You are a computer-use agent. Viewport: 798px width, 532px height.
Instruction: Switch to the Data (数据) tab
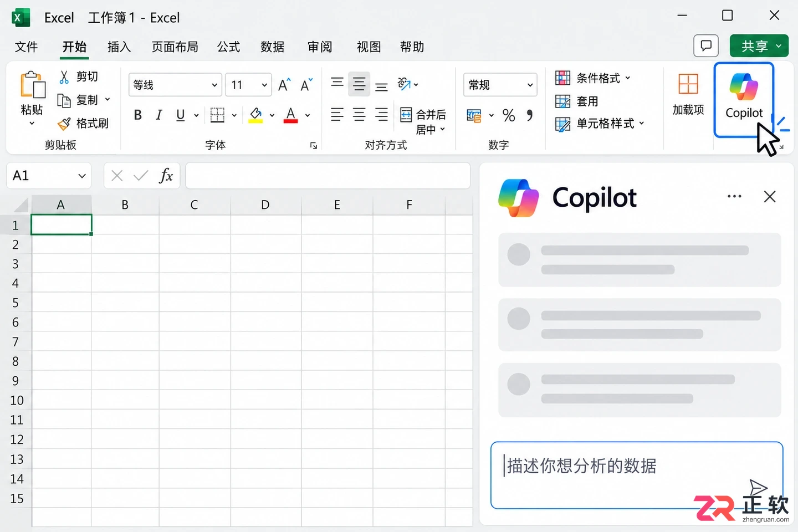pos(273,47)
